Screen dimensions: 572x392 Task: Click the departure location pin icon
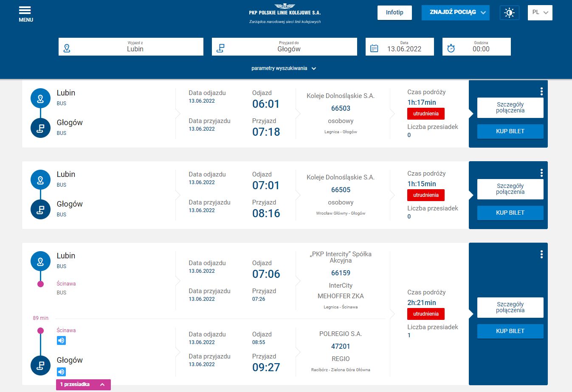point(67,48)
